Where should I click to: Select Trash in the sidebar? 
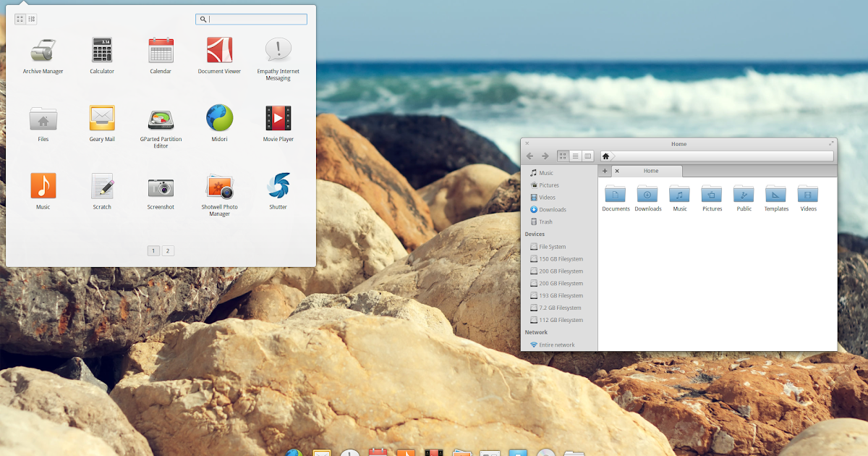pos(544,221)
